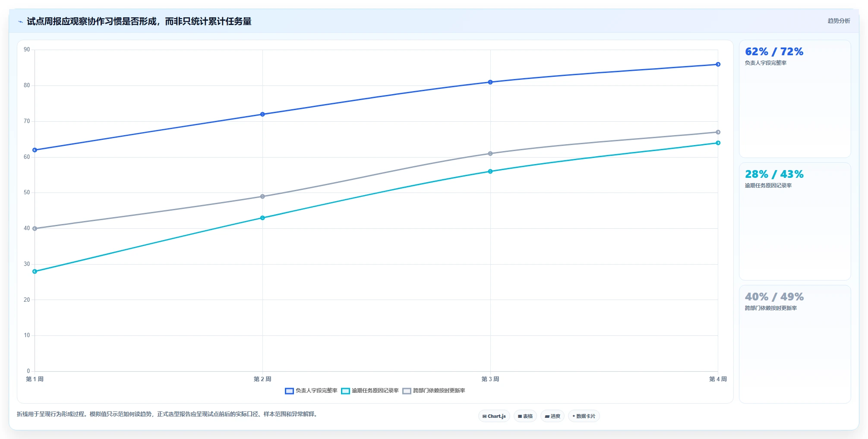Click the 第 3 周 x-axis label
The height and width of the screenshot is (439, 868).
tap(490, 379)
